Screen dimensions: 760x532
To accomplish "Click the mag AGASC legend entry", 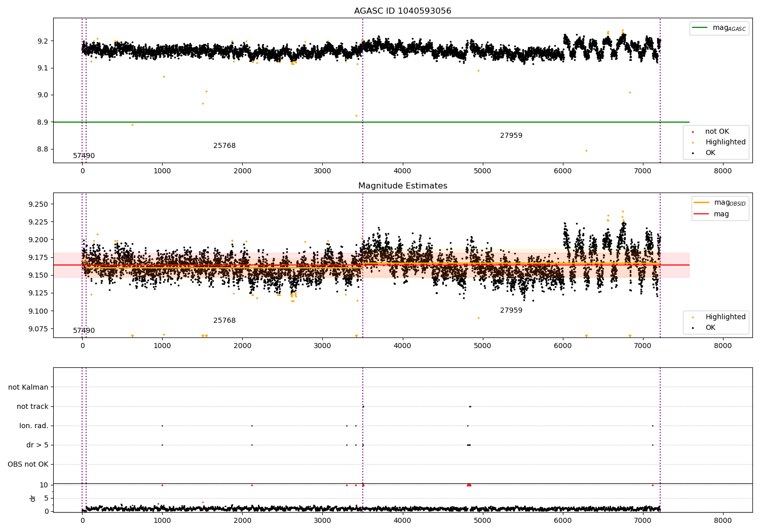I will 719,28.
